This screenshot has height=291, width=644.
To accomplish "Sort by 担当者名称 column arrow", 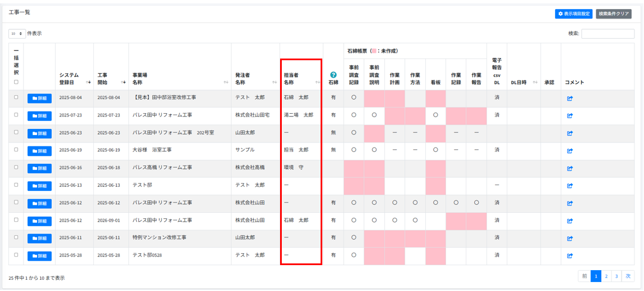I will click(318, 82).
